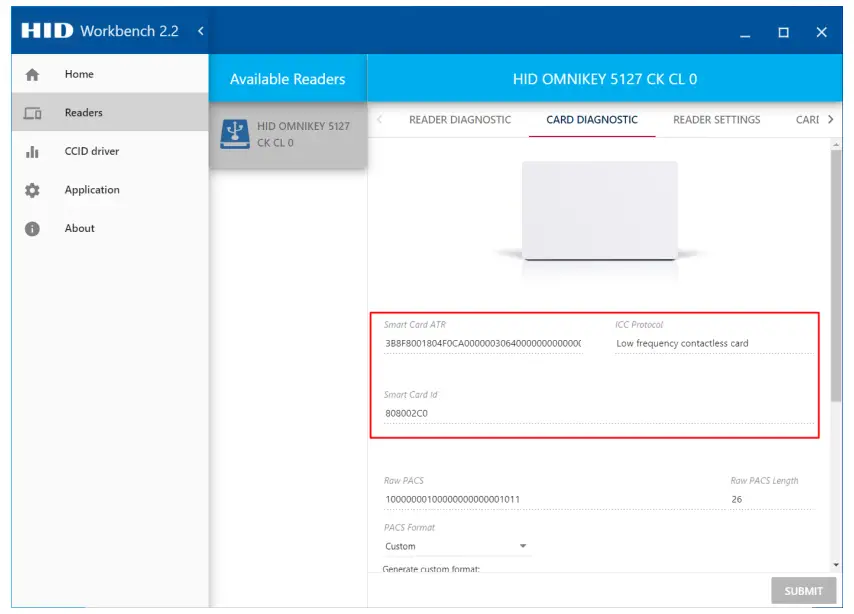
Task: Click the Application gear icon
Action: [32, 190]
